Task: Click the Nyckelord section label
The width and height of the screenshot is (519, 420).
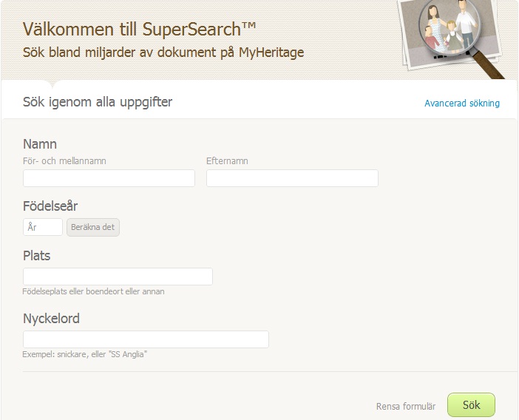Action: [x=51, y=319]
